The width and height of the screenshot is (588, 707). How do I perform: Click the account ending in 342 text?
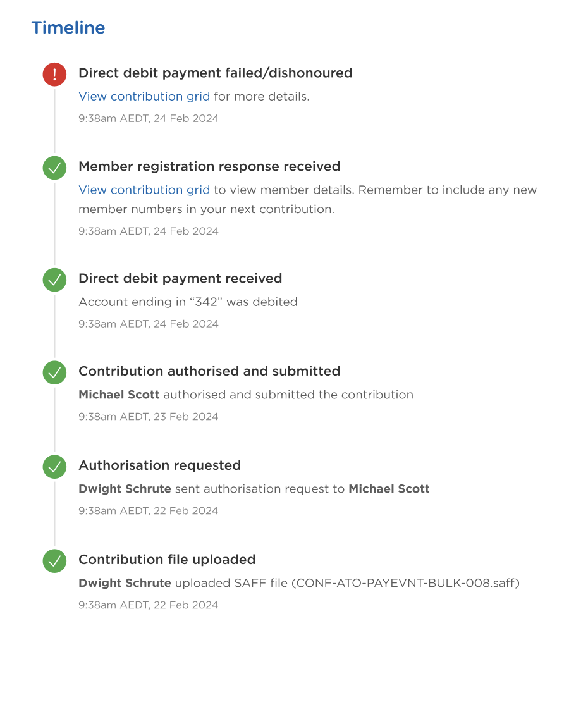click(x=188, y=302)
